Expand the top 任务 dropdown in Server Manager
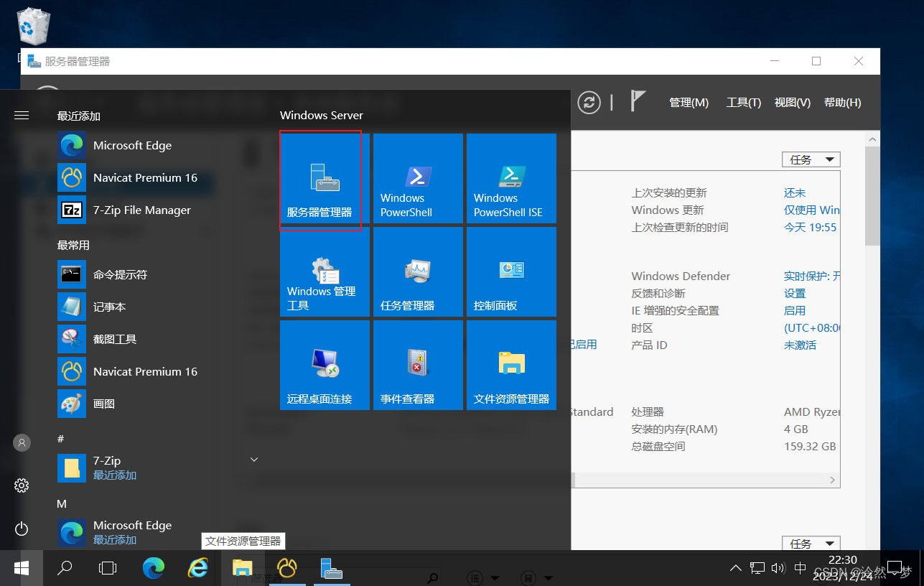The width and height of the screenshot is (924, 586). [x=810, y=159]
